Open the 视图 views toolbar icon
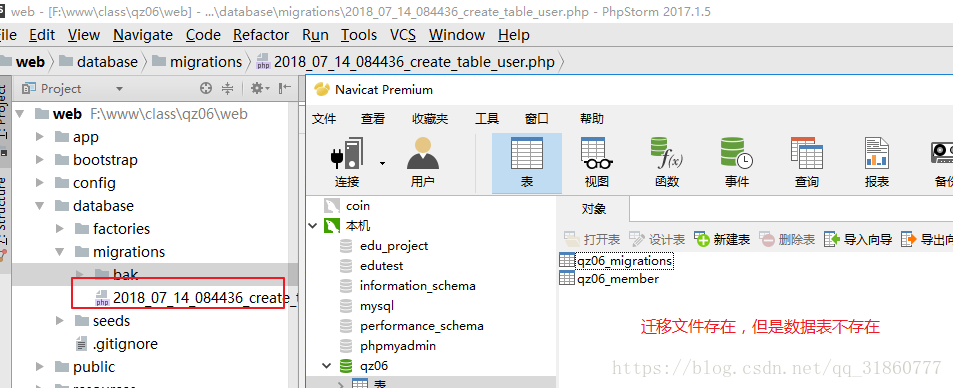The image size is (953, 388). (596, 162)
